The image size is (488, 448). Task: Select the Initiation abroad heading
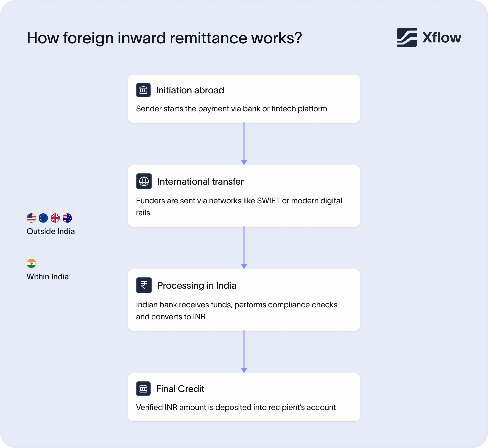click(x=190, y=90)
